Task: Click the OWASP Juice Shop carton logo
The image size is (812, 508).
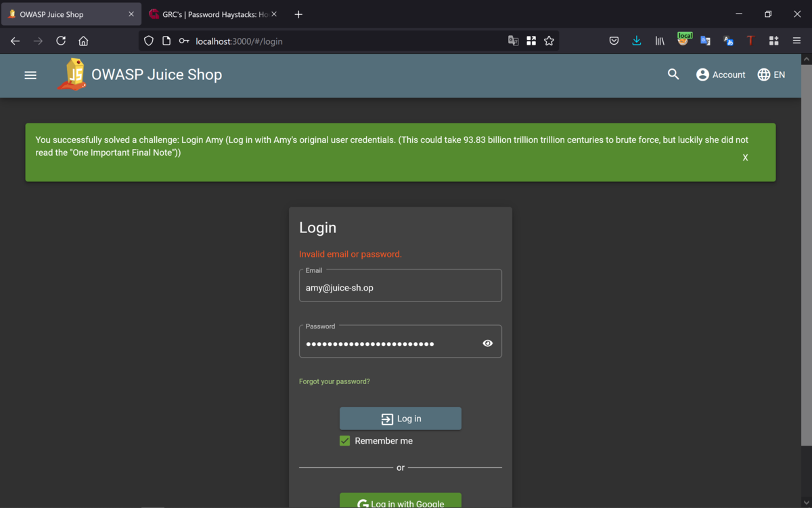Action: pos(72,75)
